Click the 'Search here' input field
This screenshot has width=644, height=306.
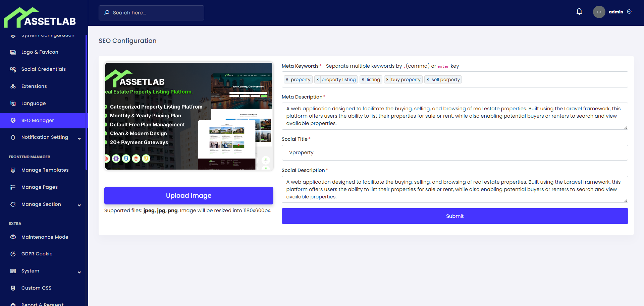151,13
